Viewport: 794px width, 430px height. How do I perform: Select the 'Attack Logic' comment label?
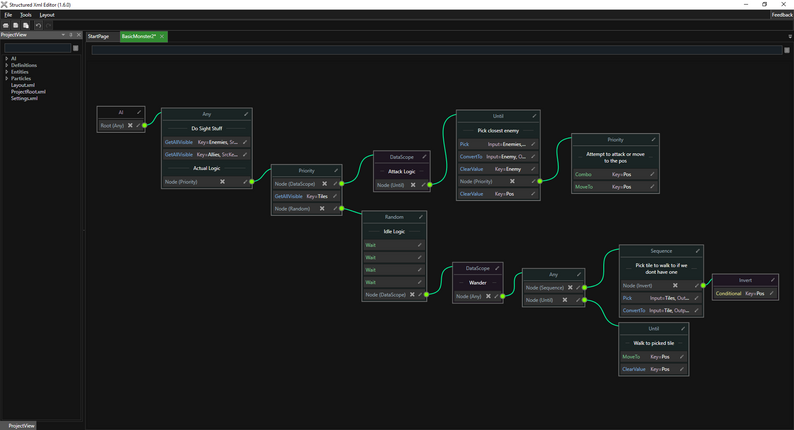(x=402, y=172)
